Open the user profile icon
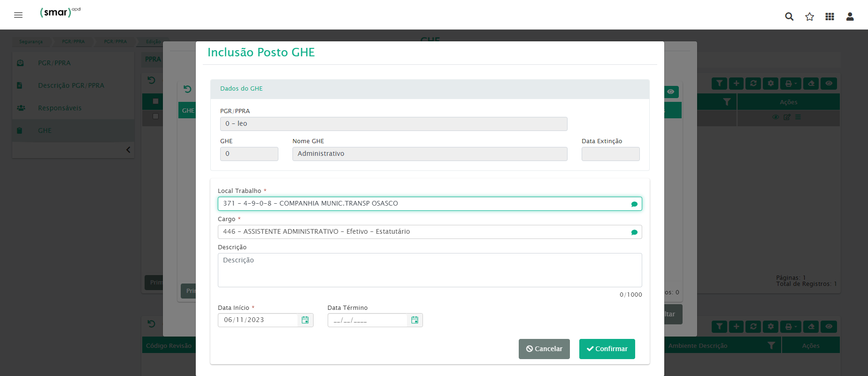This screenshot has height=376, width=868. 850,16
